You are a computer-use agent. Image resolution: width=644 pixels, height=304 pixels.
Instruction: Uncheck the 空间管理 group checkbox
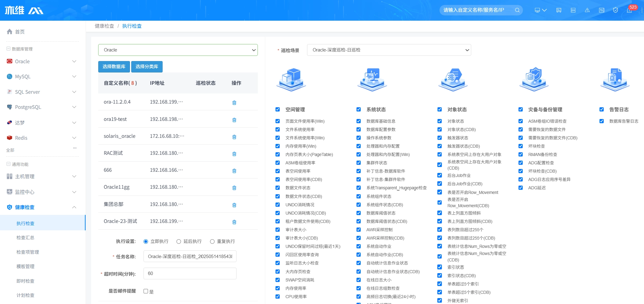(x=277, y=109)
